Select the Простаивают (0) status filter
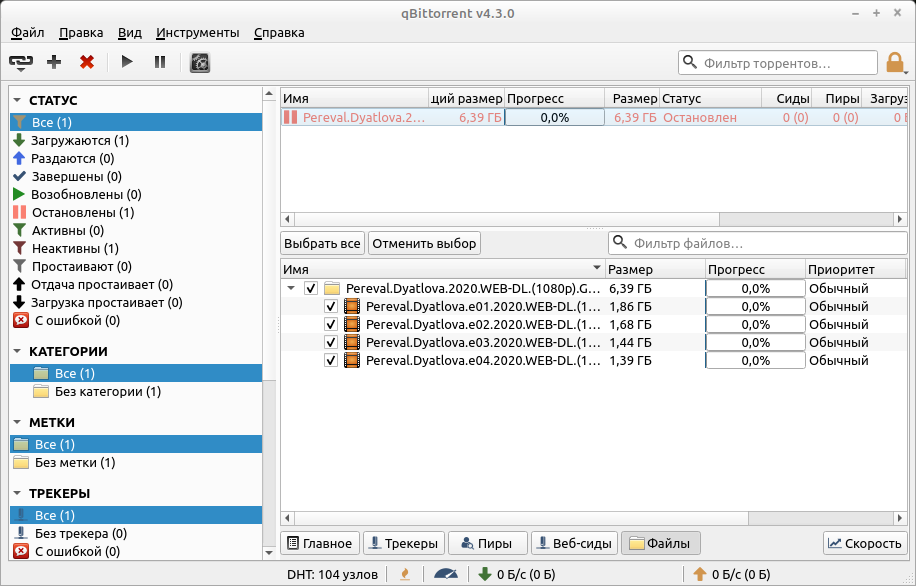Viewport: 916px width, 586px height. (x=136, y=267)
